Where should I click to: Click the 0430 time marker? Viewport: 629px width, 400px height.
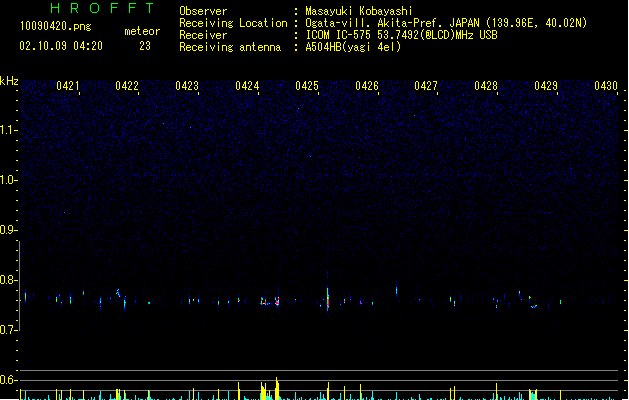tap(606, 86)
